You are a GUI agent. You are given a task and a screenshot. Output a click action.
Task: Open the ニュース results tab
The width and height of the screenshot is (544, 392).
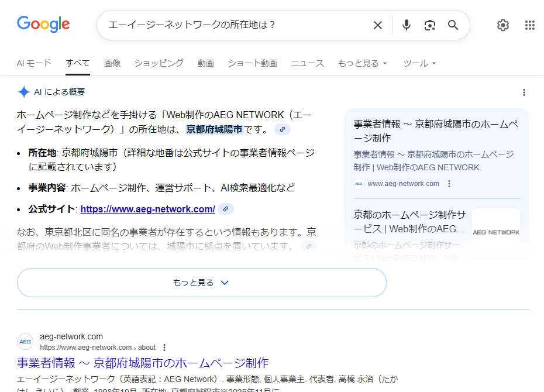307,63
